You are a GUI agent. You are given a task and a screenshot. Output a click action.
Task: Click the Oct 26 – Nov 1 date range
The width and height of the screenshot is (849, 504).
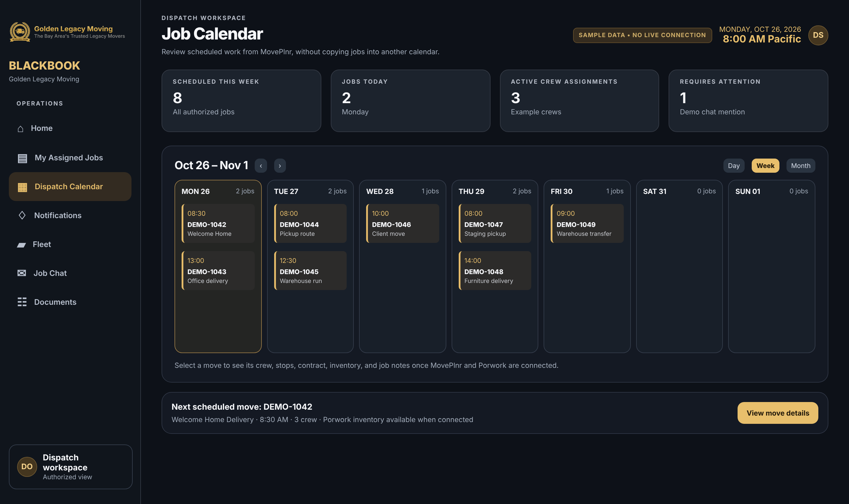(x=211, y=165)
